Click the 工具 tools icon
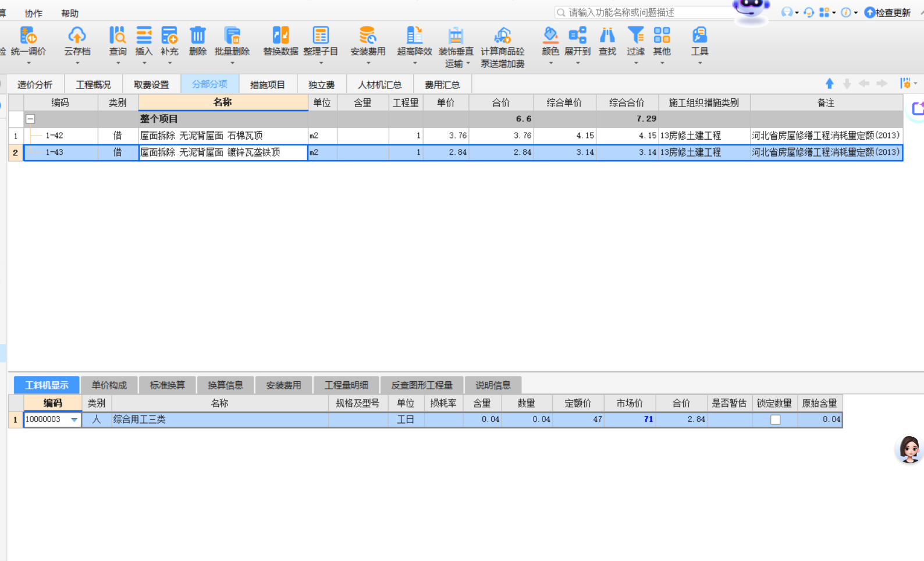Screen dimensions: 924x561 pyautogui.click(x=699, y=35)
